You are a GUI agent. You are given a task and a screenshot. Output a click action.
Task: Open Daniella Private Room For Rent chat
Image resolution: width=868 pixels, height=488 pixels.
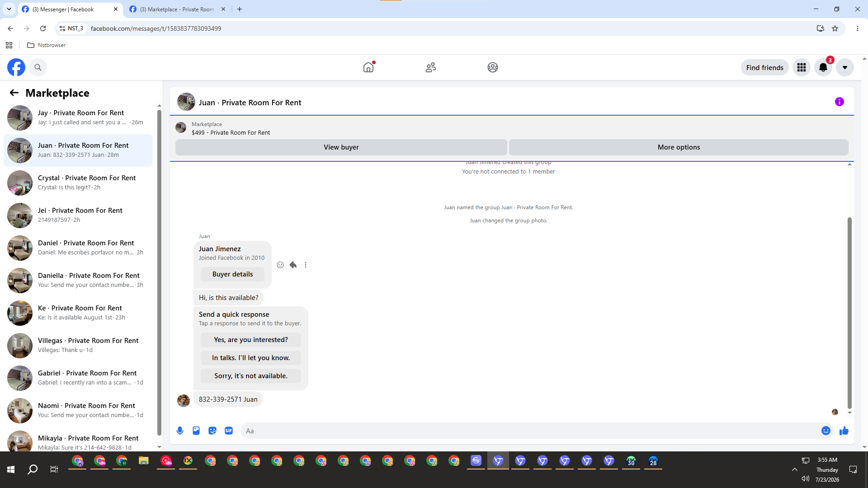click(78, 280)
